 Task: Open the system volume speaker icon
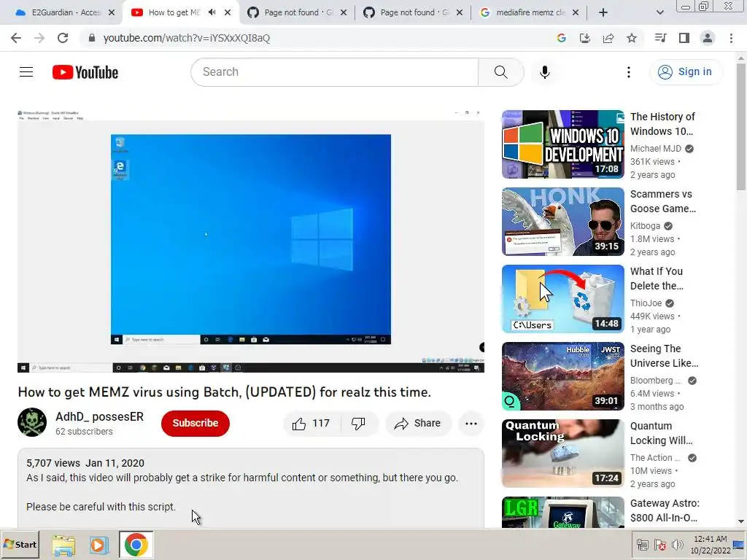pos(677,545)
